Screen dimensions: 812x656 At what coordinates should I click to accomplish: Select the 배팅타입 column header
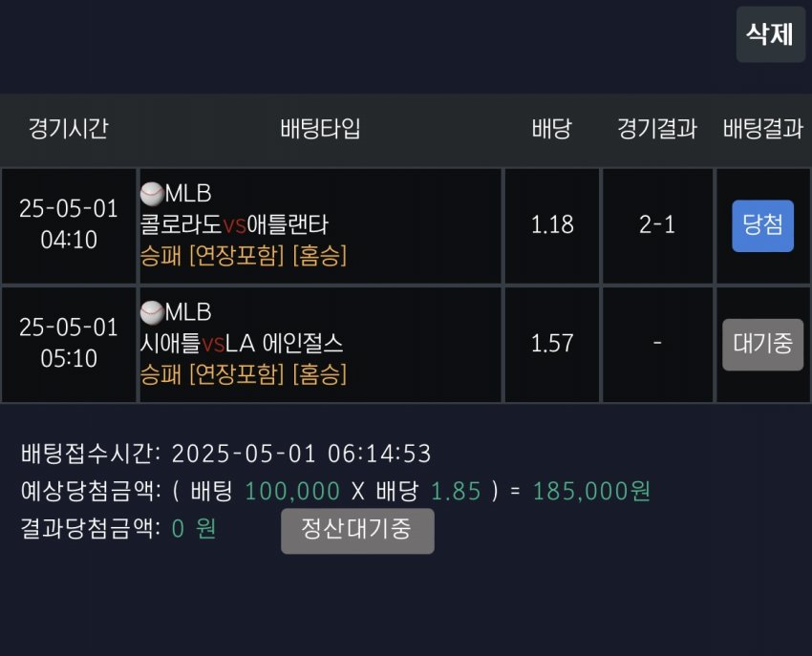tap(320, 128)
